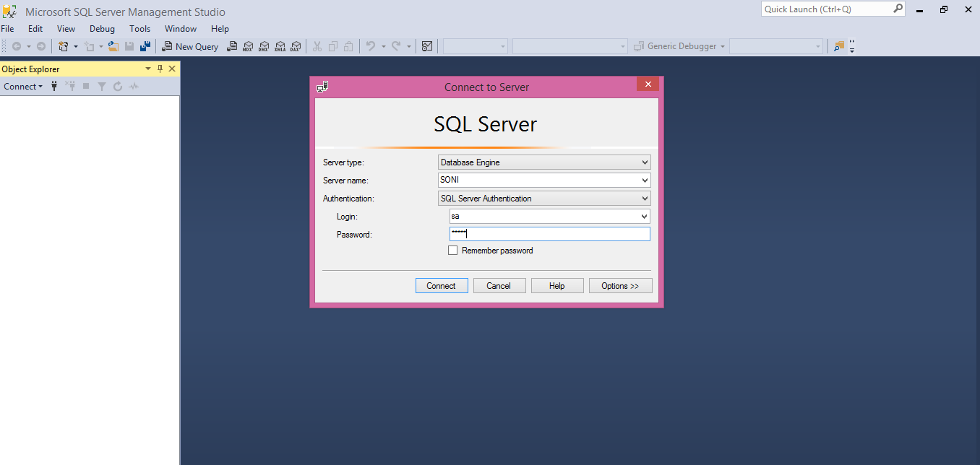Pin the Object Explorer panel
980x465 pixels.
160,69
